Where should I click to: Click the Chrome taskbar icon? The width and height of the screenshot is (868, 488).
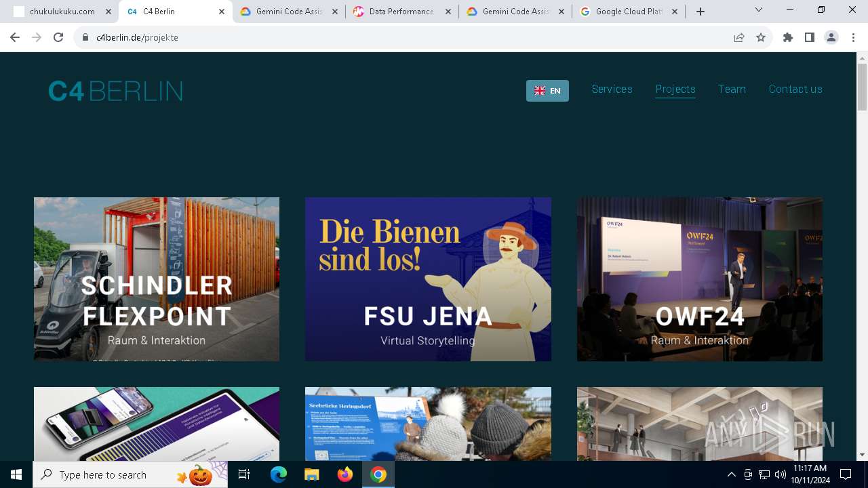(378, 474)
